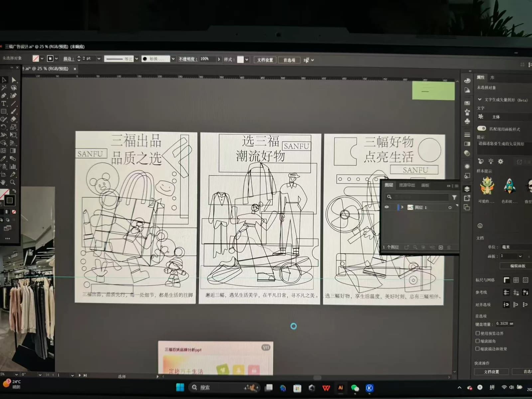
Task: Toggle the grid display icon
Action: pyautogui.click(x=516, y=280)
